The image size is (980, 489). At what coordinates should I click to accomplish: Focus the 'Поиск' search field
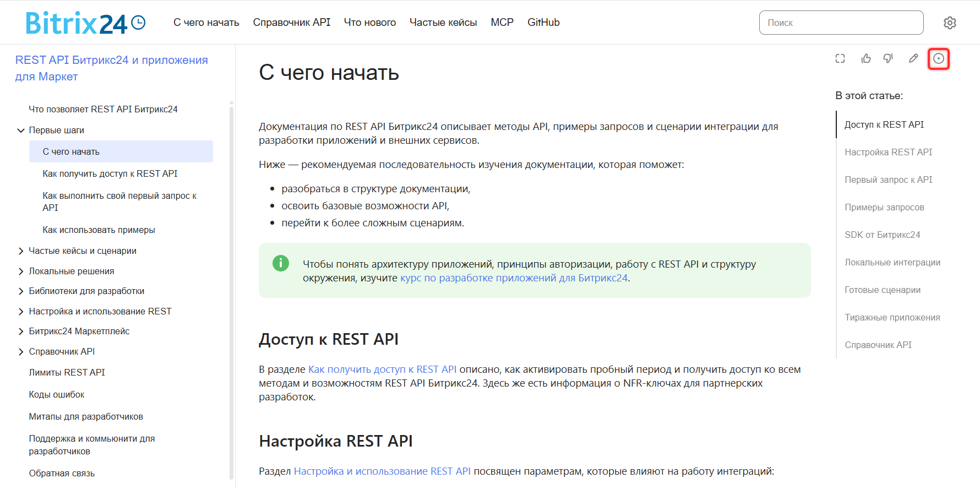tap(841, 23)
